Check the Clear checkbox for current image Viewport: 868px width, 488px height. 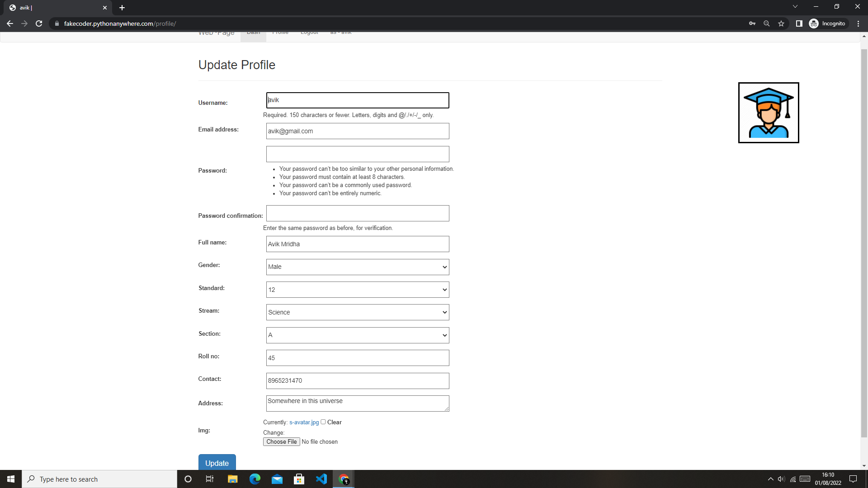323,422
